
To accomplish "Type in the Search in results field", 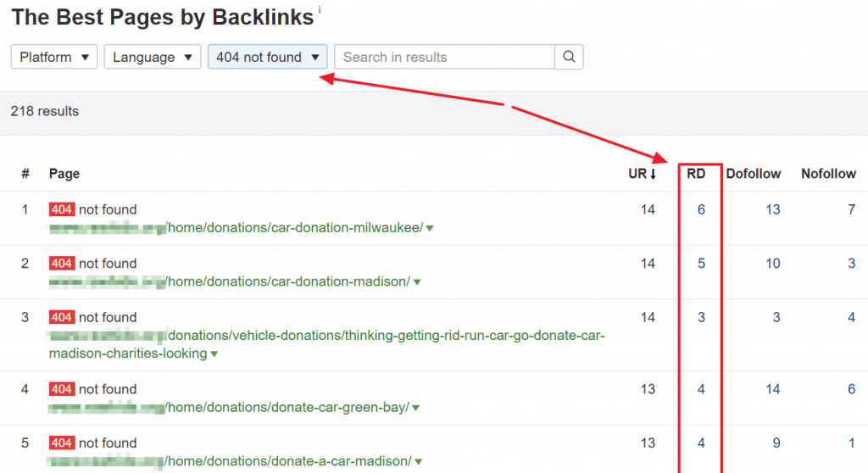I will (444, 57).
